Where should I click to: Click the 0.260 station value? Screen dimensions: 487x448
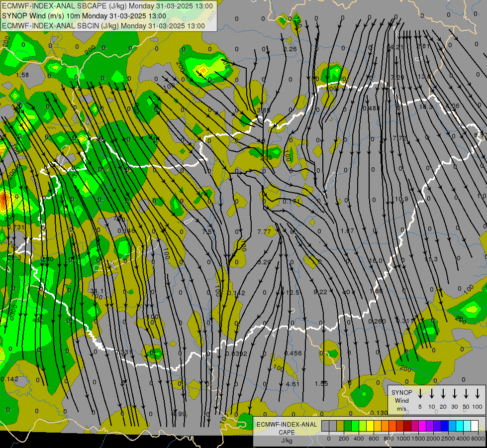(x=377, y=322)
